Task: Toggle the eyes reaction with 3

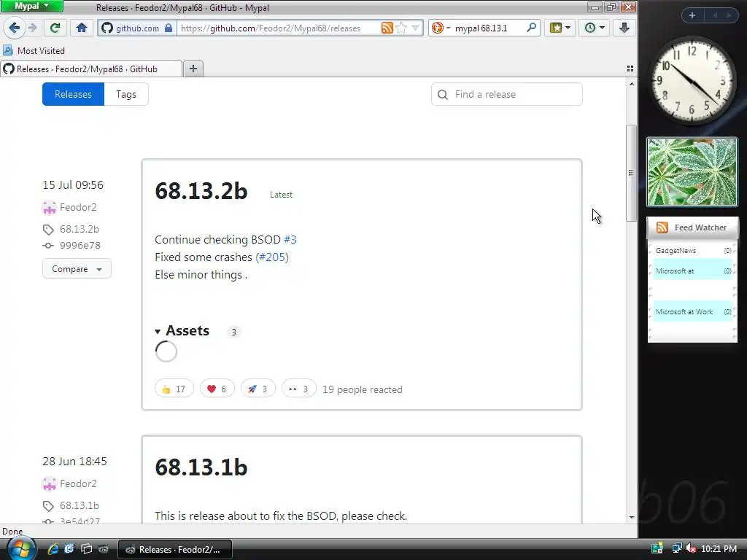Action: 298,389
